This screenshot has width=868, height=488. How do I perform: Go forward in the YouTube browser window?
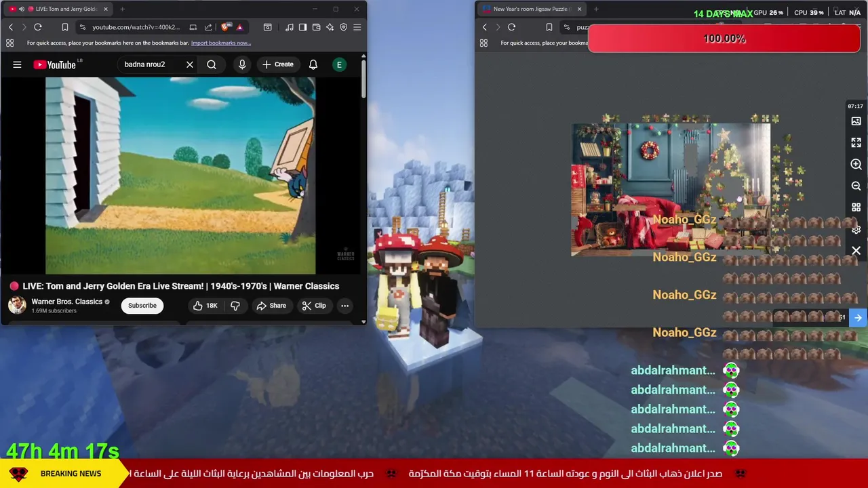click(24, 27)
